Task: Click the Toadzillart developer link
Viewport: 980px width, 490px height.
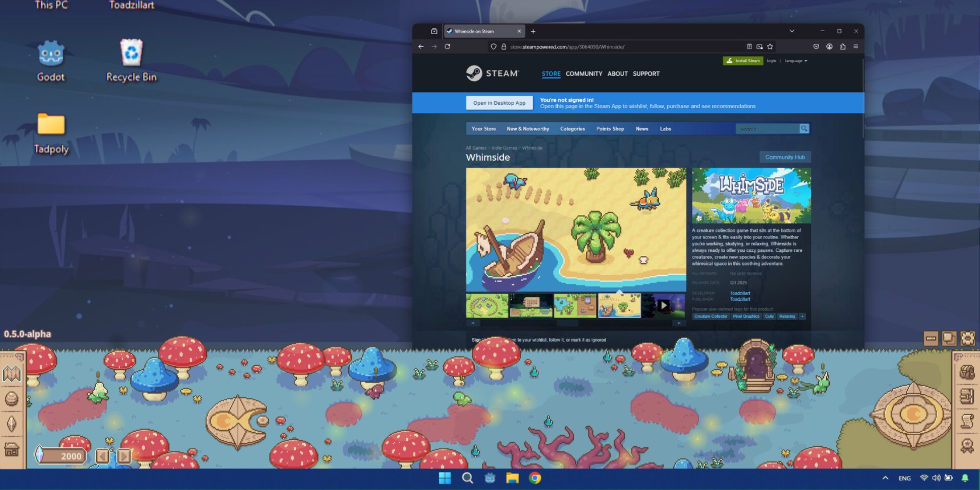Action: (x=740, y=293)
